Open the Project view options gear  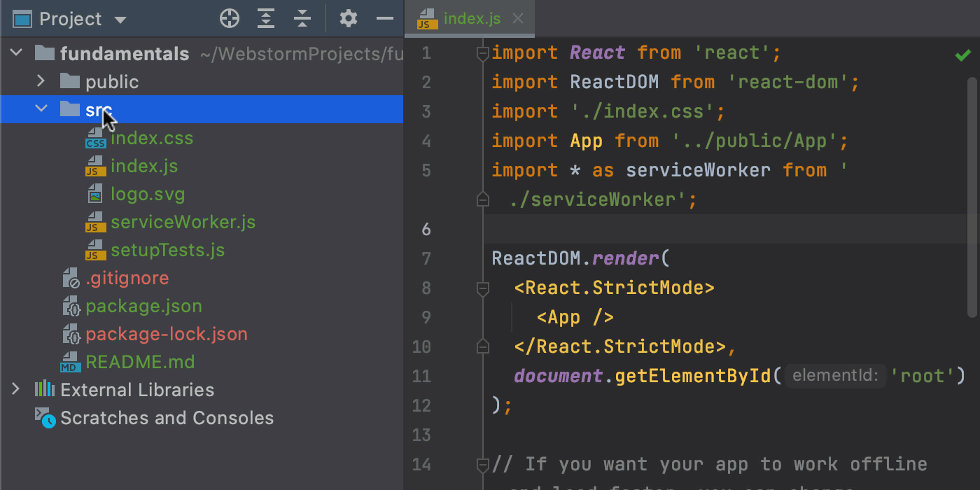click(348, 18)
